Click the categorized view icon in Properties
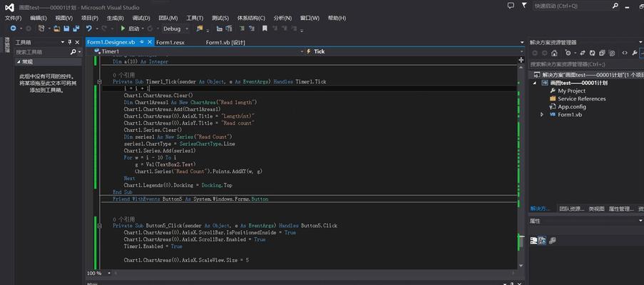 point(533,240)
